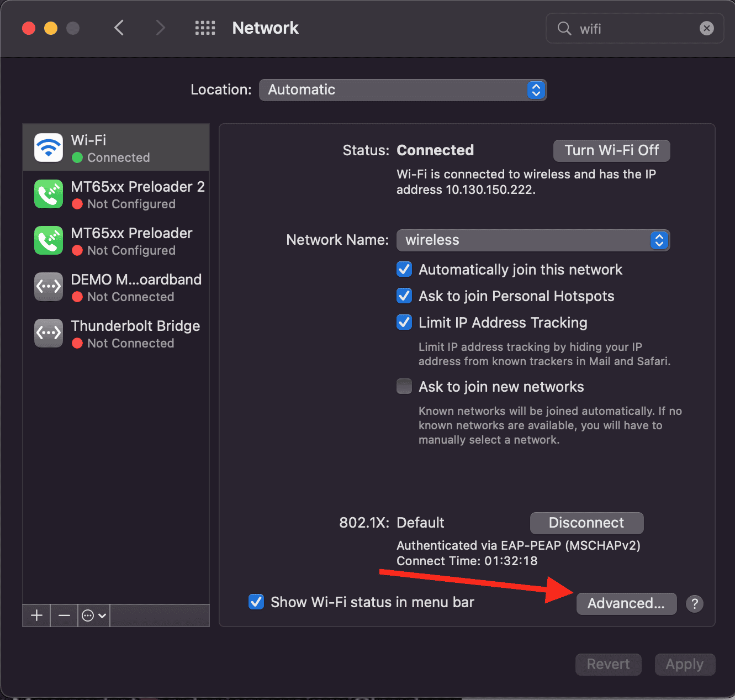Click Turn Wi-Fi Off button
This screenshot has width=735, height=700.
click(611, 151)
